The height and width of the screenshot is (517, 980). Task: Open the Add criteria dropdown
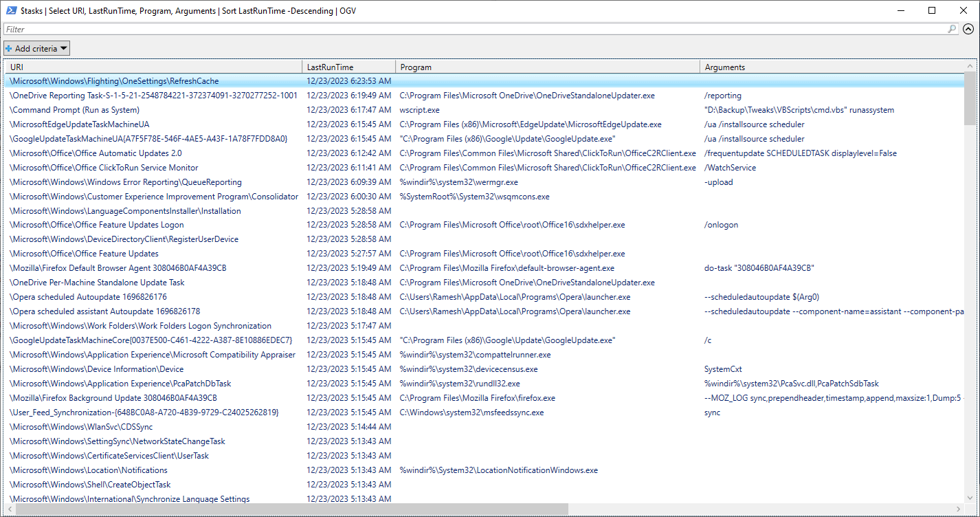37,48
